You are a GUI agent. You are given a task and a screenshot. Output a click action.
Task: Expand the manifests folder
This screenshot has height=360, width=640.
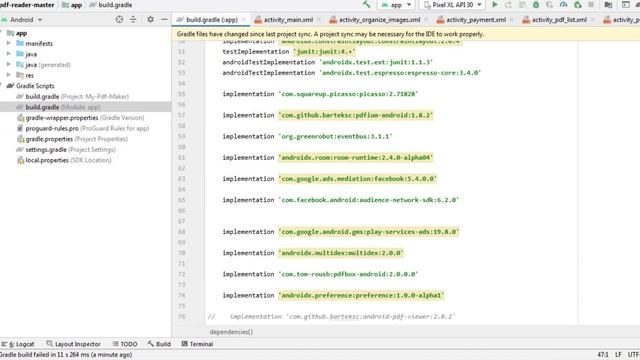pos(9,43)
